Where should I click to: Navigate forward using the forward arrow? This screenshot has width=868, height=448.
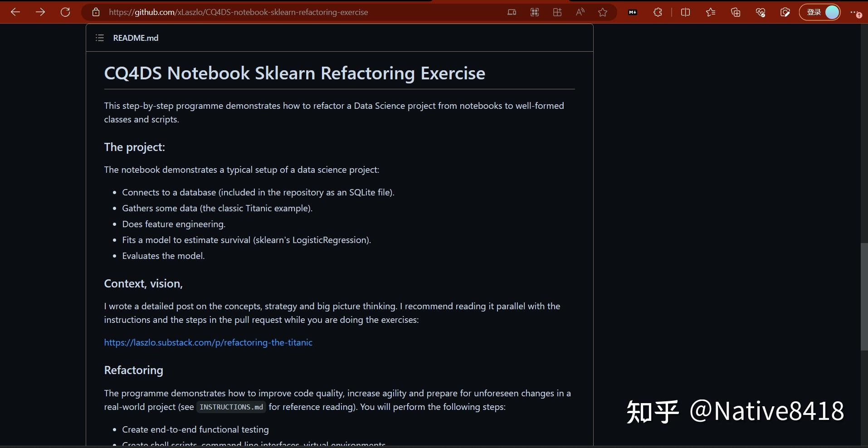(x=40, y=12)
